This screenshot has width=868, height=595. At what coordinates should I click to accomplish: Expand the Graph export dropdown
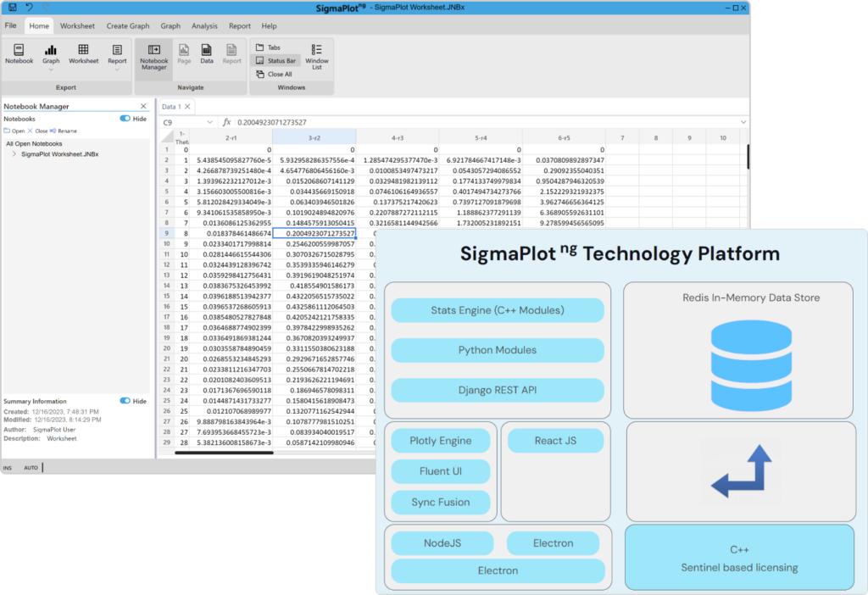(x=51, y=70)
